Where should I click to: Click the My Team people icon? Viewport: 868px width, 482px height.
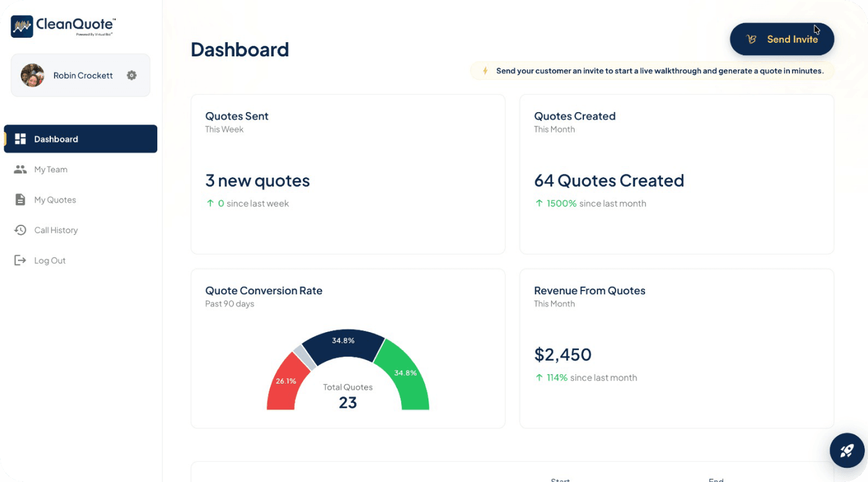(20, 169)
